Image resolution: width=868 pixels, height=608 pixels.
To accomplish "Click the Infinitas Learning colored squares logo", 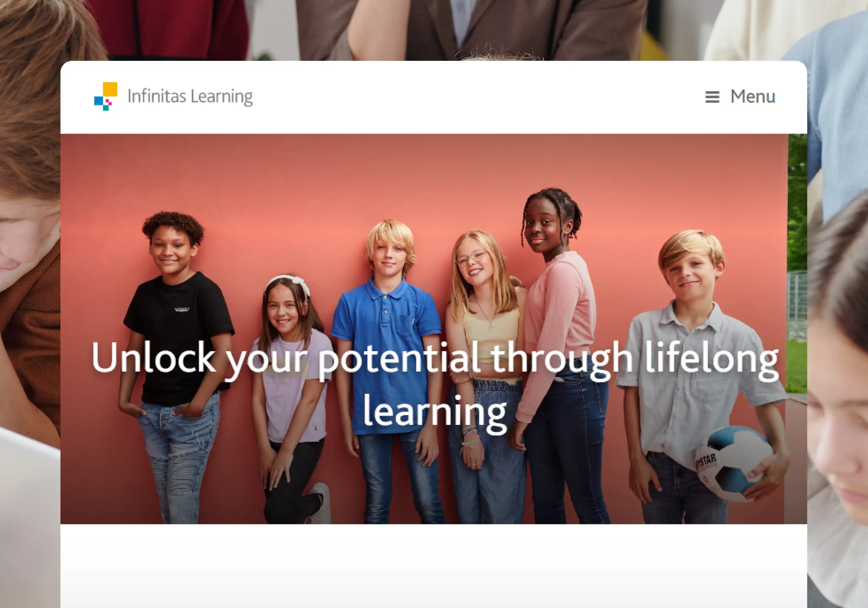I will (x=106, y=96).
